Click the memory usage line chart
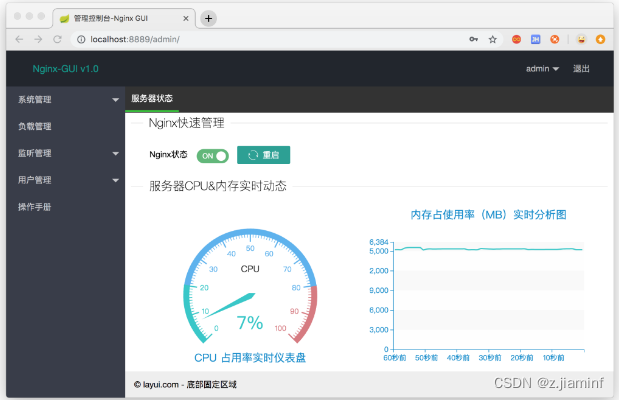Viewport: 619px width, 400px height. coord(489,296)
